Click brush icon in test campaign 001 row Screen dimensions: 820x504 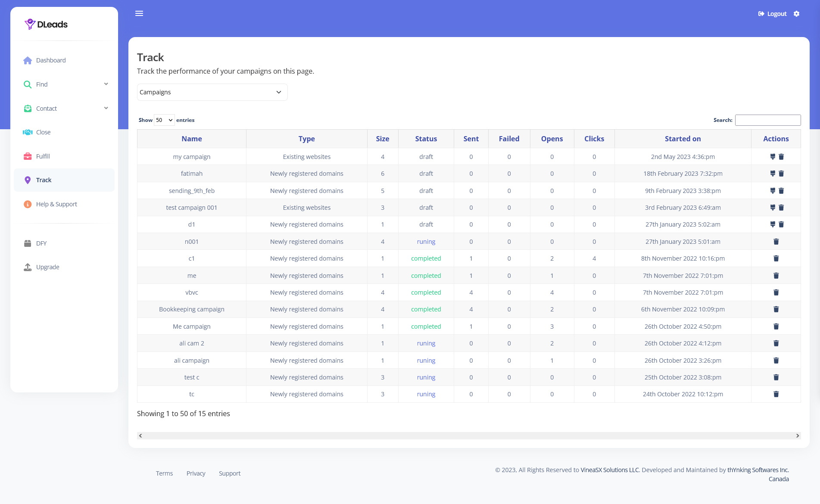(x=772, y=208)
